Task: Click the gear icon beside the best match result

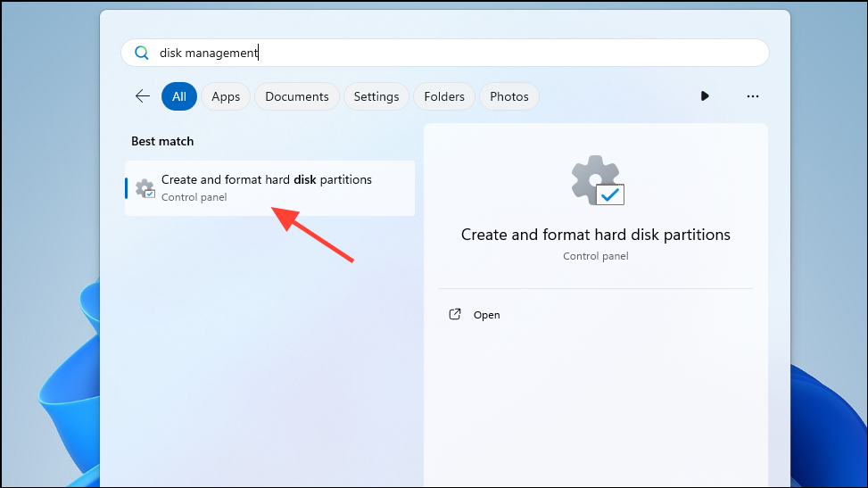Action: pyautogui.click(x=145, y=188)
